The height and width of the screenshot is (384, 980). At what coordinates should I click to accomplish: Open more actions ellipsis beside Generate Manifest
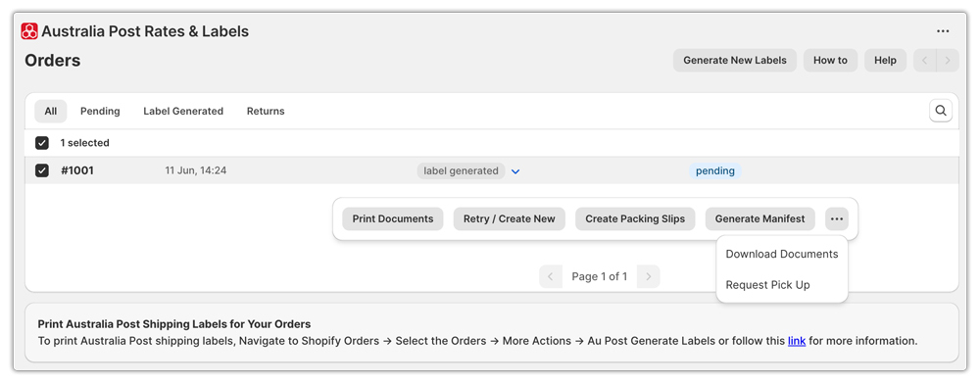[x=837, y=219]
